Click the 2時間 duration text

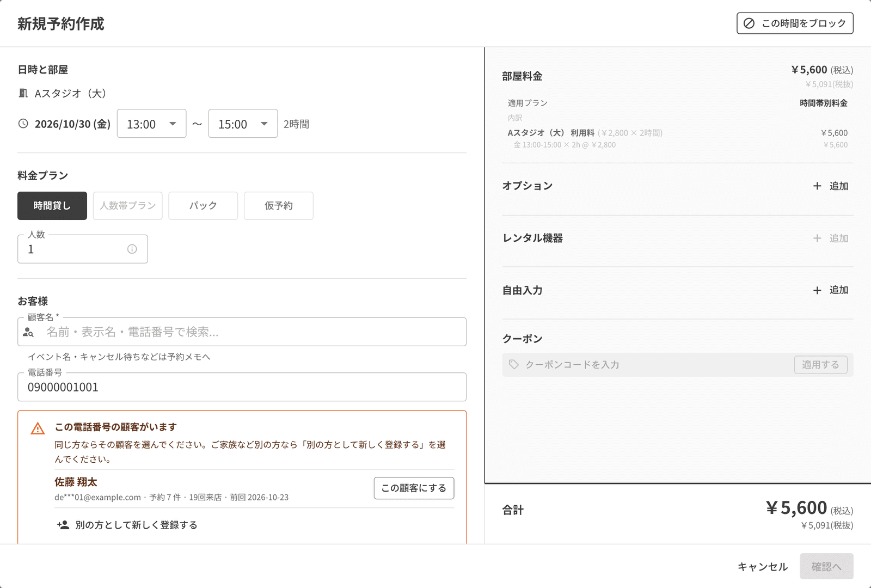(296, 124)
